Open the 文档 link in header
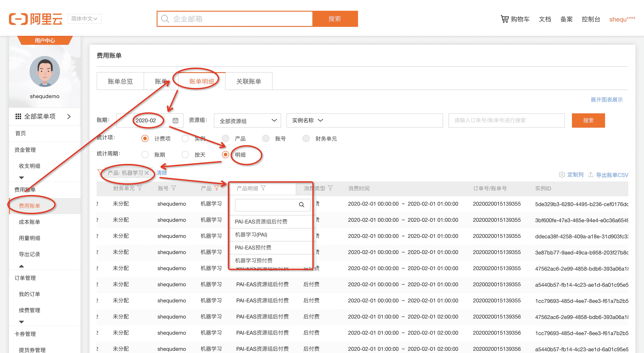The height and width of the screenshot is (353, 644). point(545,19)
